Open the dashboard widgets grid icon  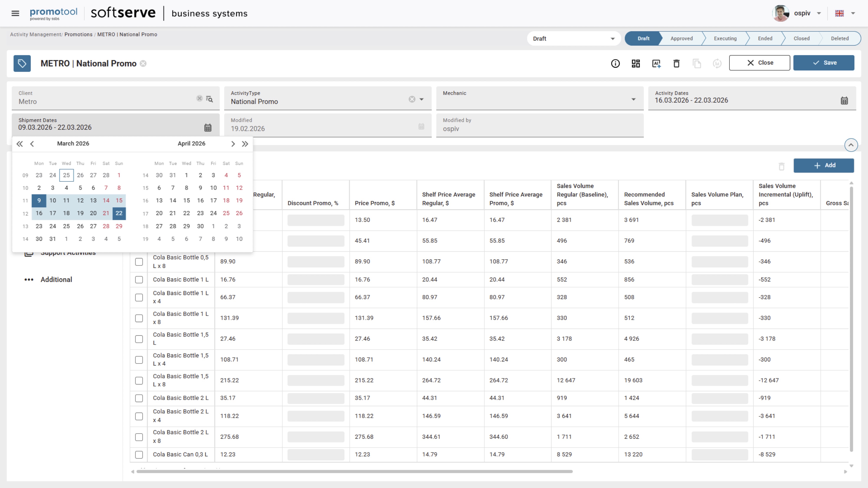point(636,63)
